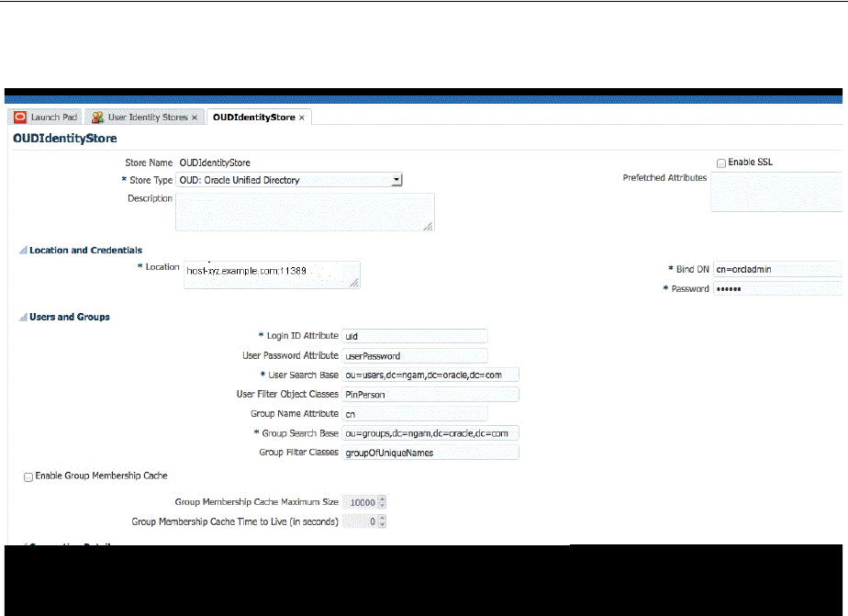Click the Description box resize grip
The image size is (848, 616).
coord(429,226)
